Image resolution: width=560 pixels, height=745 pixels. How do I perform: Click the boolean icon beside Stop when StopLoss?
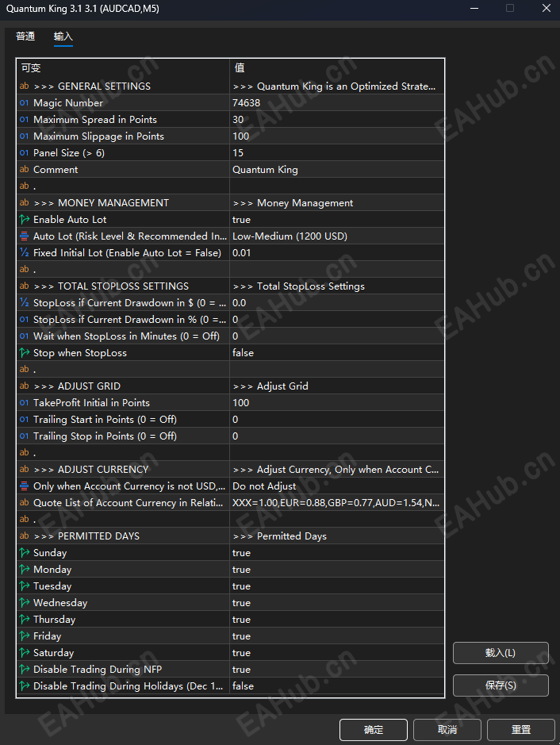pyautogui.click(x=25, y=352)
